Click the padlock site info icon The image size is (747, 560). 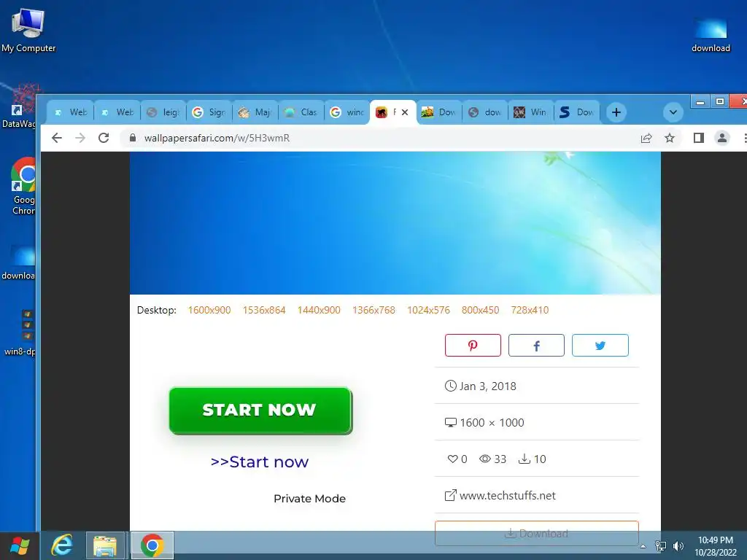133,138
